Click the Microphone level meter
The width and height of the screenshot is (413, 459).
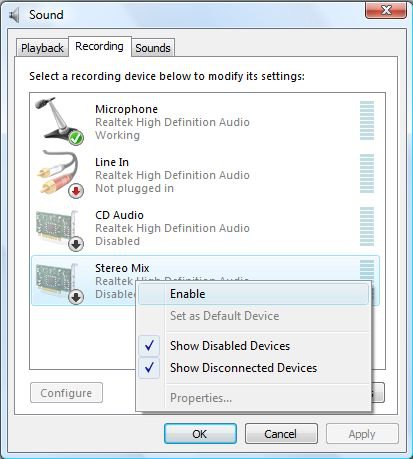point(367,121)
